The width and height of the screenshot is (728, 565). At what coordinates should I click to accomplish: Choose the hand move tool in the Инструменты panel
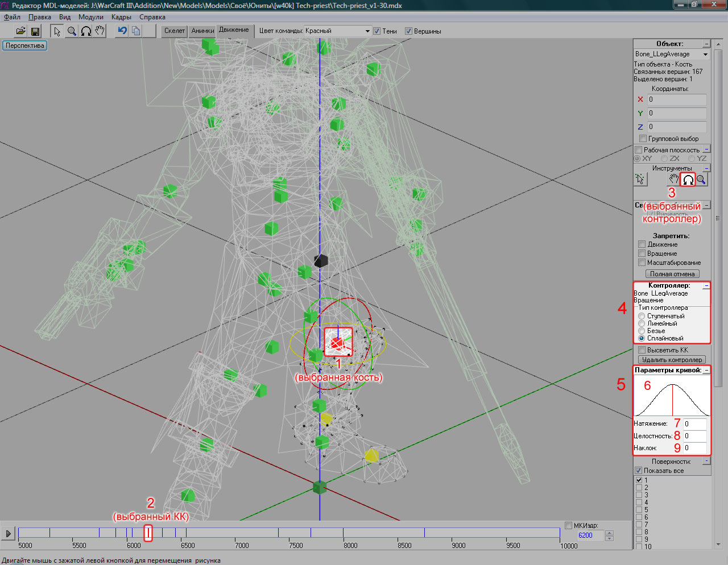click(x=674, y=180)
